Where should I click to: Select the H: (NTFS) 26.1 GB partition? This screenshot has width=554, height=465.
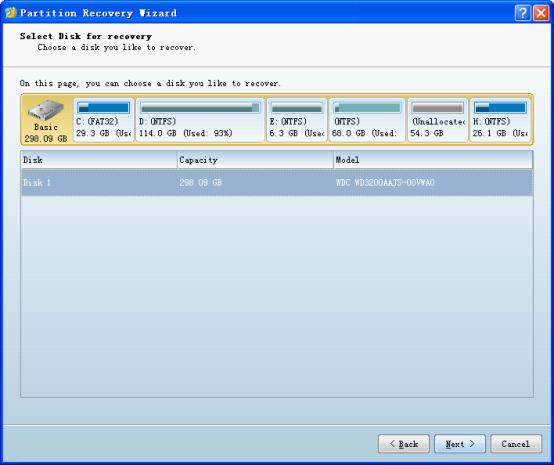[x=500, y=120]
